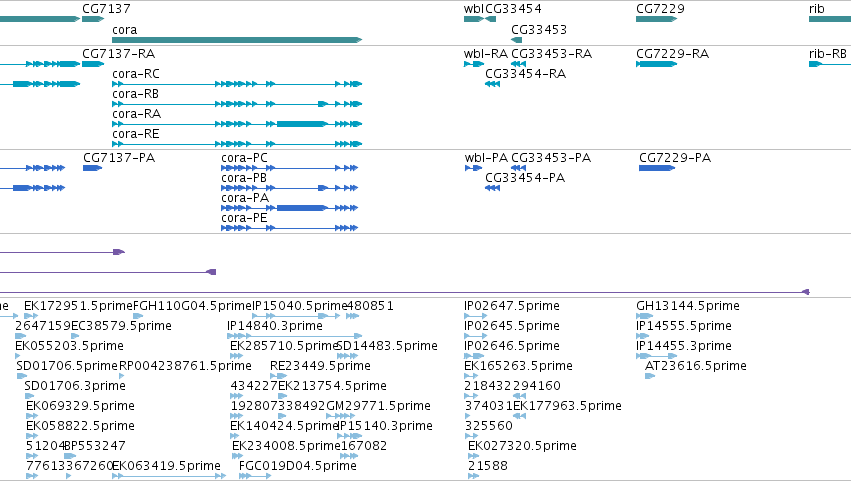The height and width of the screenshot is (481, 851).
Task: Open transcript CG33454-RA
Action: [x=525, y=74]
